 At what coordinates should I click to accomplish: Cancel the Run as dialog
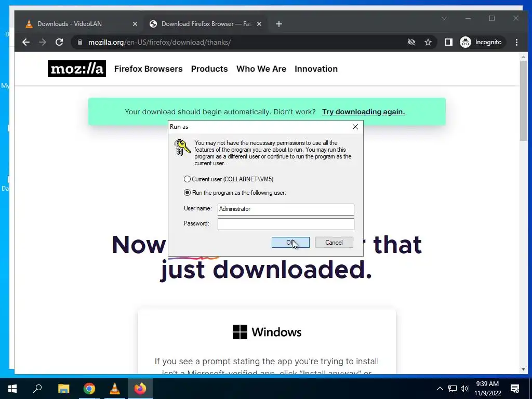(334, 242)
